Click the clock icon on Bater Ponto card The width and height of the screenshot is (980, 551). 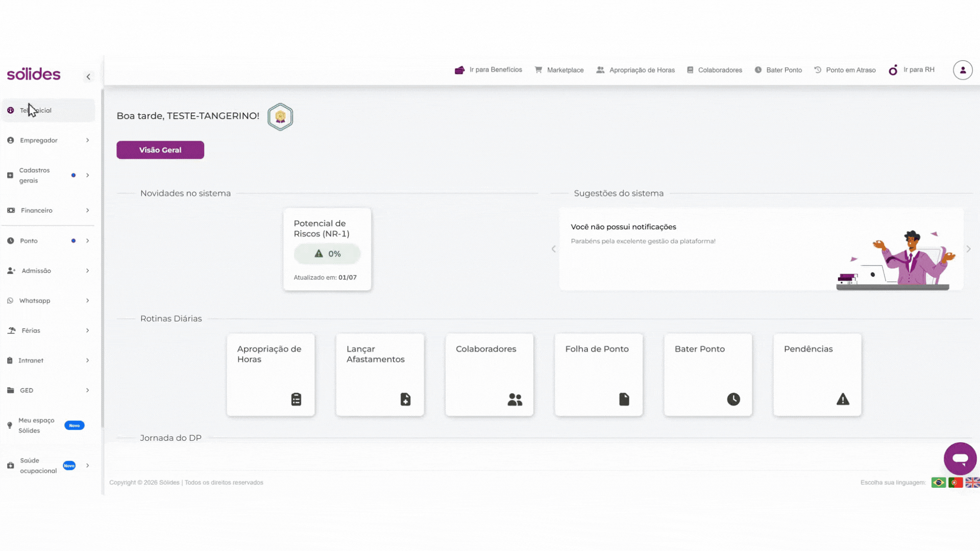733,399
